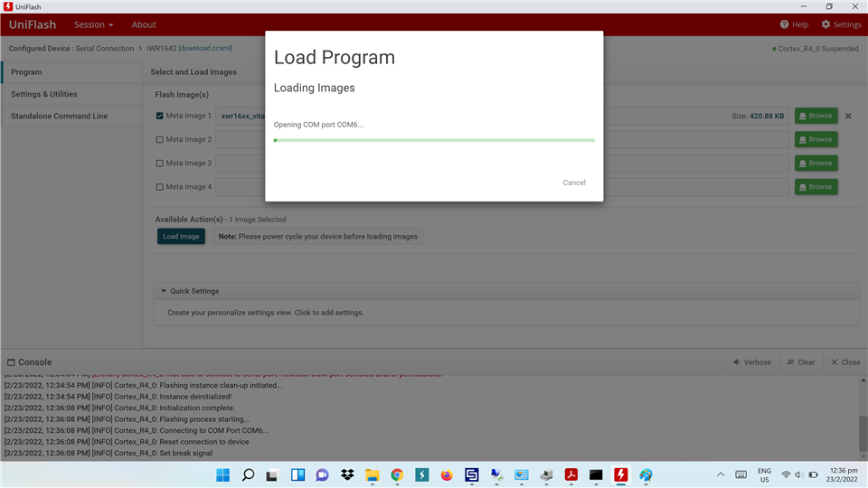868x488 pixels.
Task: Open the Windows Start menu
Action: pyautogui.click(x=223, y=474)
